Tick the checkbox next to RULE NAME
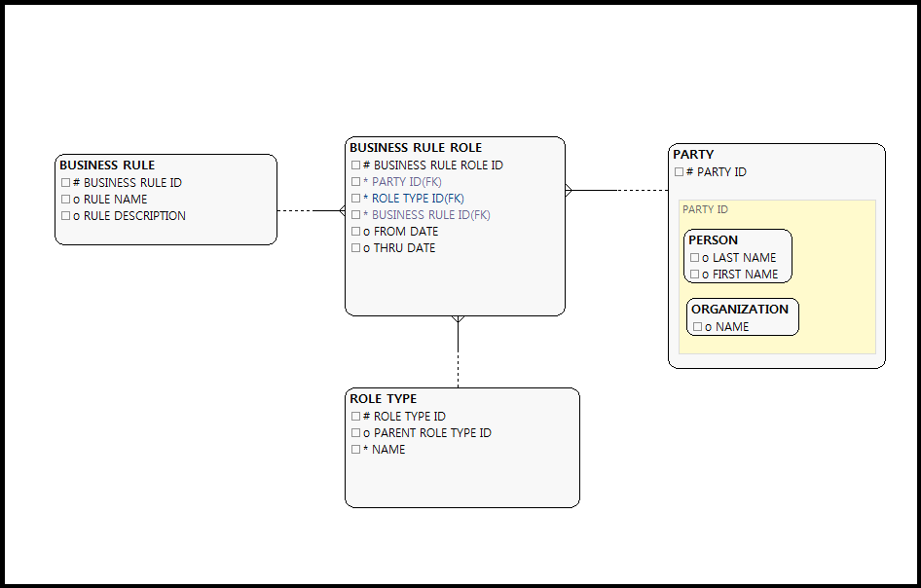The image size is (921, 588). (x=65, y=200)
